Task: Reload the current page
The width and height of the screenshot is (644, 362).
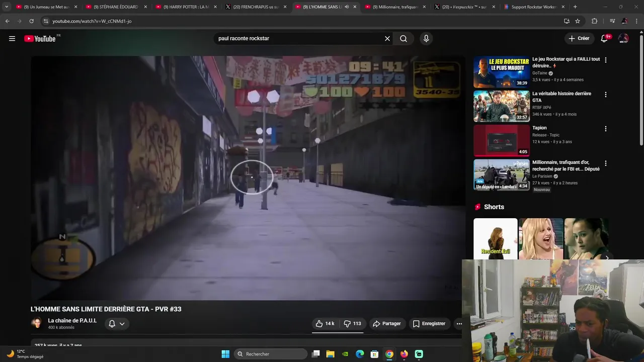Action: [x=31, y=21]
